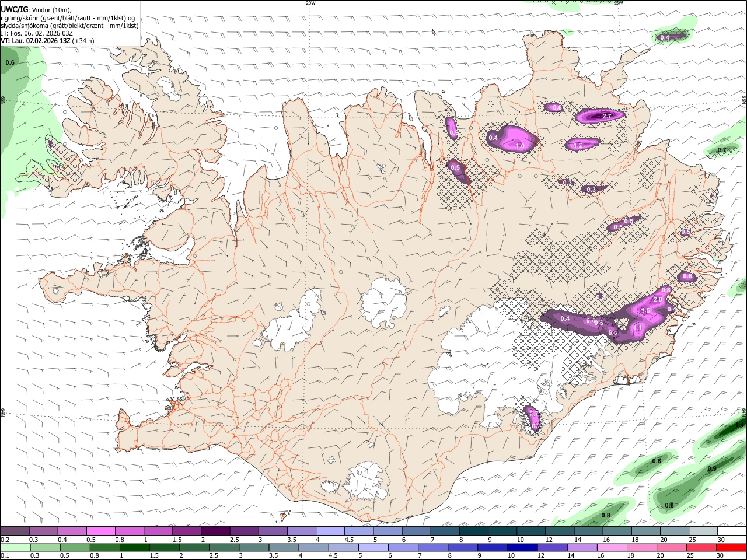The height and width of the screenshot is (560, 747).
Task: Select the pale green bottom-row swatch labeled 0.1
Action: coord(16,547)
